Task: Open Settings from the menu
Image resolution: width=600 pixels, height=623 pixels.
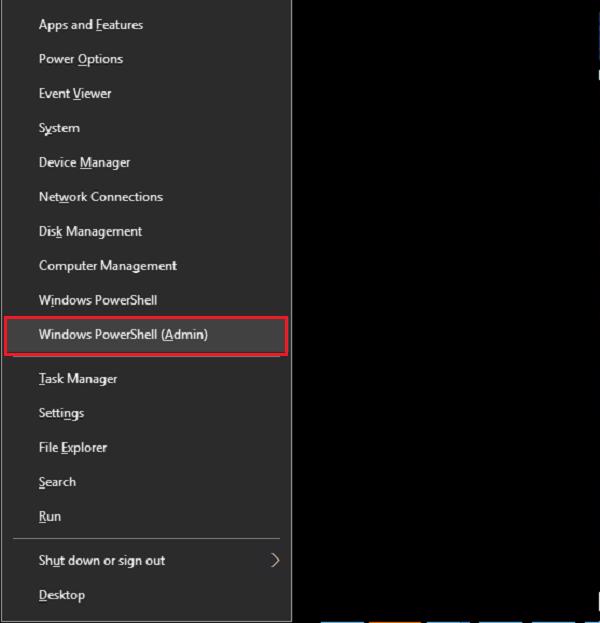Action: (146, 414)
